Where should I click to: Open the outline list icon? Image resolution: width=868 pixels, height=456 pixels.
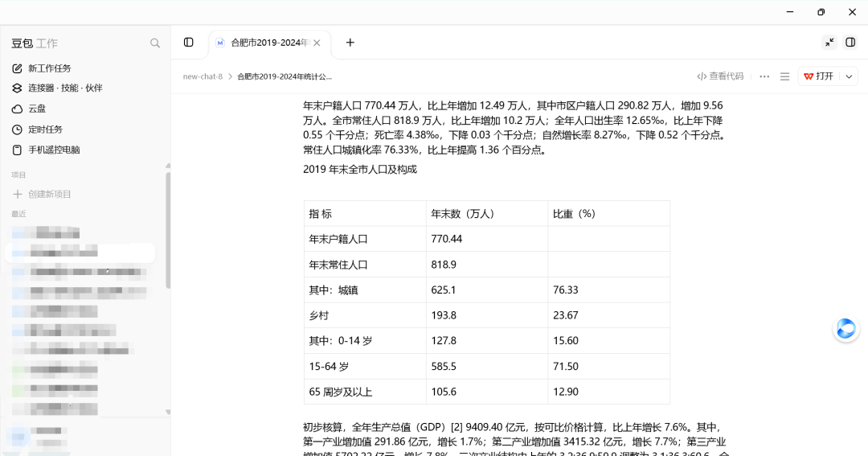(784, 76)
